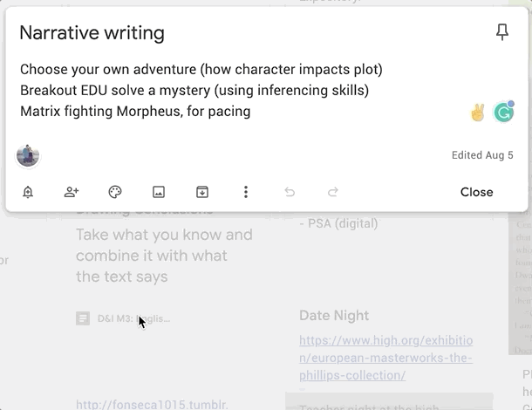Click the Edited Aug 5 timestamp
This screenshot has height=410, width=532.
(x=482, y=155)
